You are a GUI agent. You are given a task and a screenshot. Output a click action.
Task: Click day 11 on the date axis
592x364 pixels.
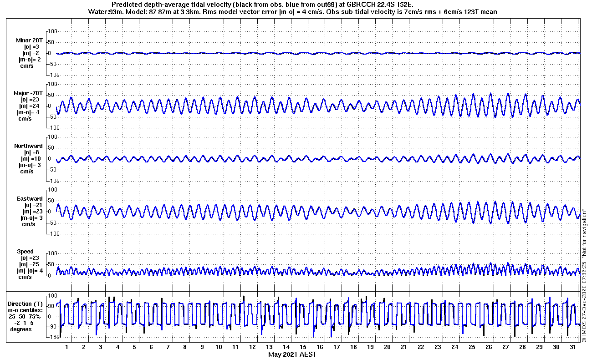coord(235,347)
